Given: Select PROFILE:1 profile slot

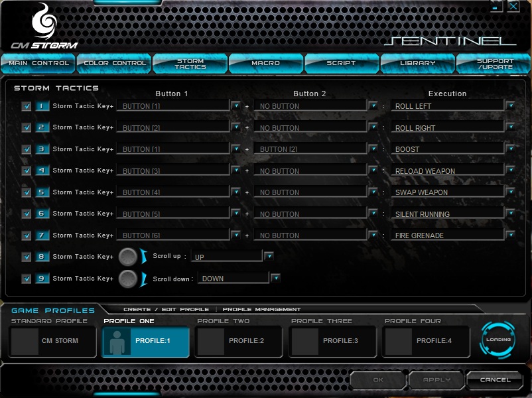Looking at the screenshot, I should (145, 342).
